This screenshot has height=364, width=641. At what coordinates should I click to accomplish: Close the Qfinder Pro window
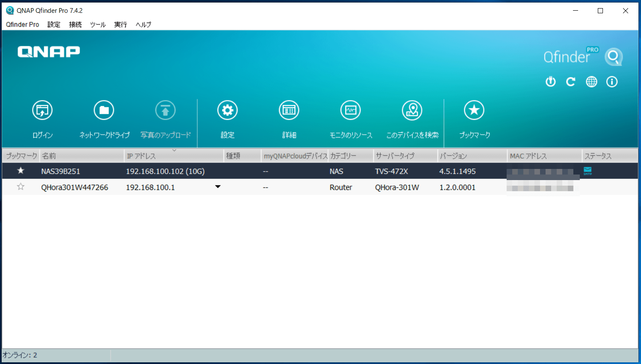[626, 11]
